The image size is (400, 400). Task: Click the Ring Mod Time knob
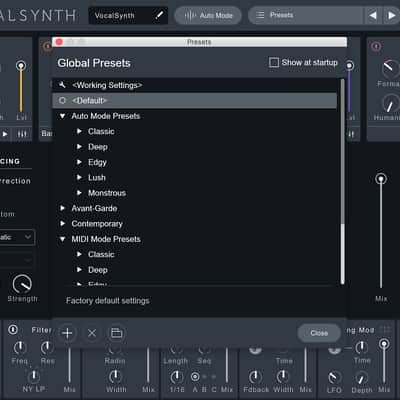[361, 348]
